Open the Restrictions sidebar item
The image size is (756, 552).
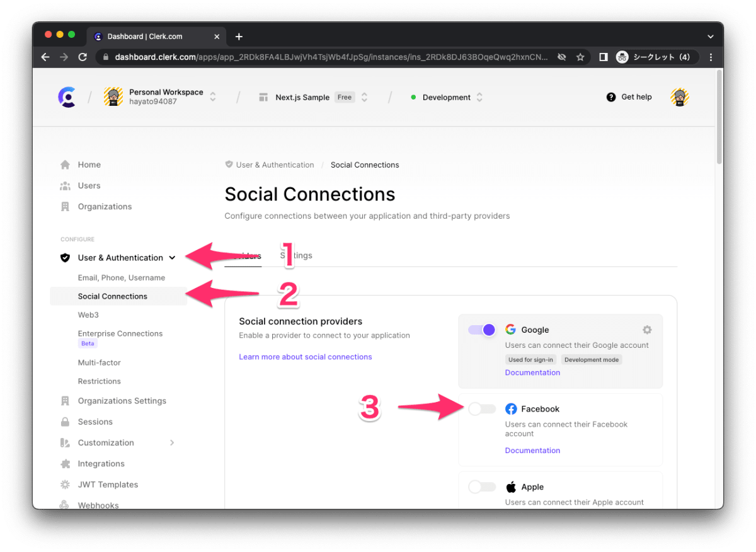(100, 381)
